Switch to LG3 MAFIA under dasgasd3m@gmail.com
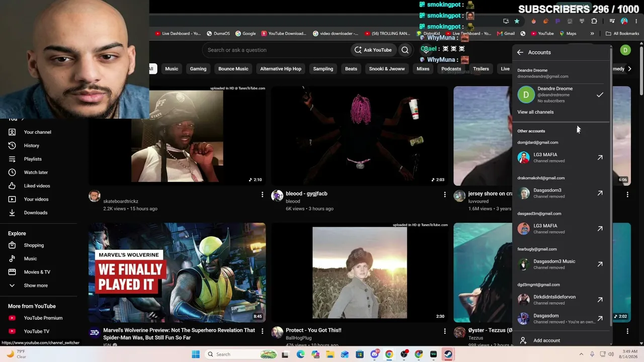The height and width of the screenshot is (362, 644). click(x=560, y=229)
